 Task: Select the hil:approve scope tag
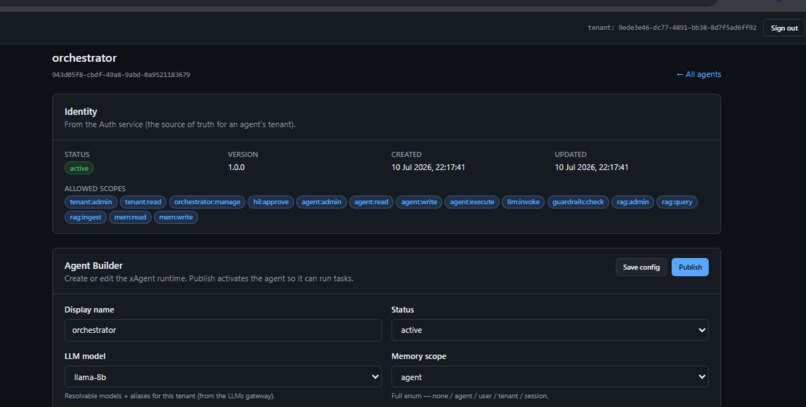[x=271, y=202]
